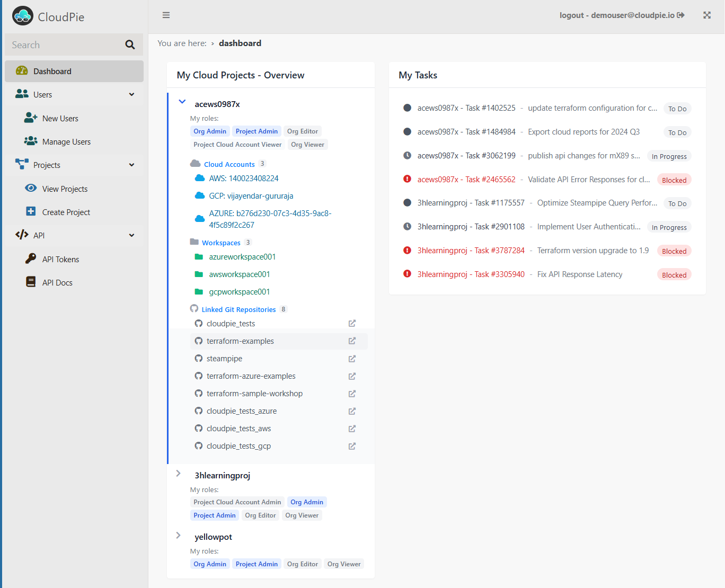This screenshot has width=725, height=588.
Task: Open external link for terraform-azure-examples repo
Action: 352,376
